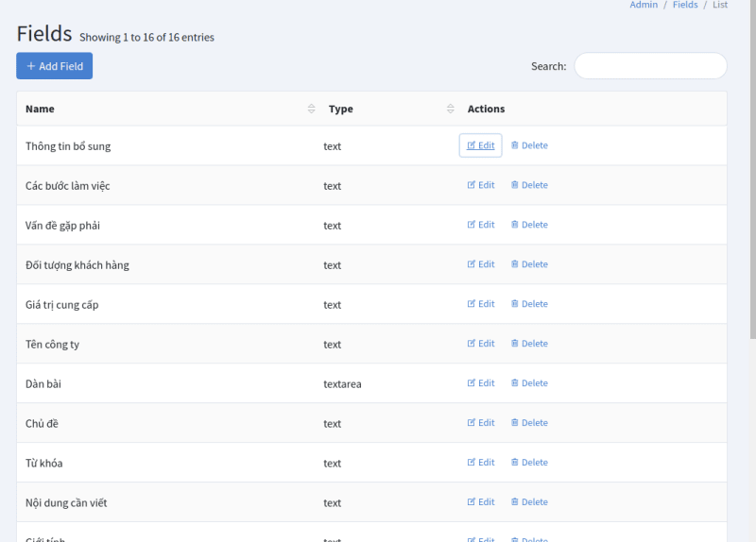Screen dimensions: 756x542
Task: Delete the Vấn đề gặp phải field
Action: (x=529, y=225)
